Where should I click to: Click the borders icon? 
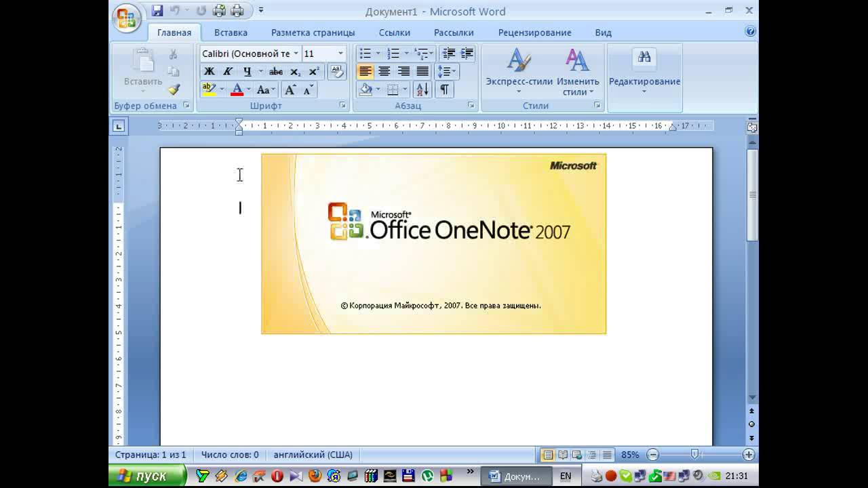click(x=393, y=89)
